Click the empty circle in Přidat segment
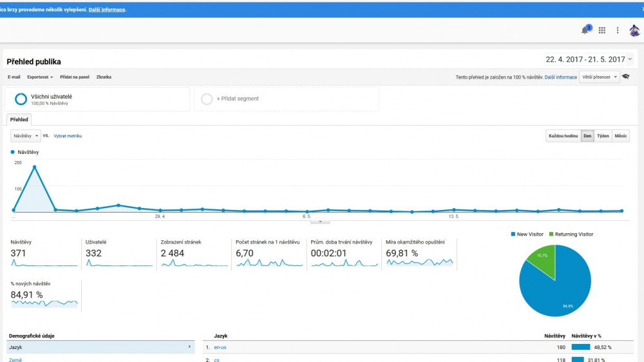This screenshot has width=644, height=362. point(207,99)
